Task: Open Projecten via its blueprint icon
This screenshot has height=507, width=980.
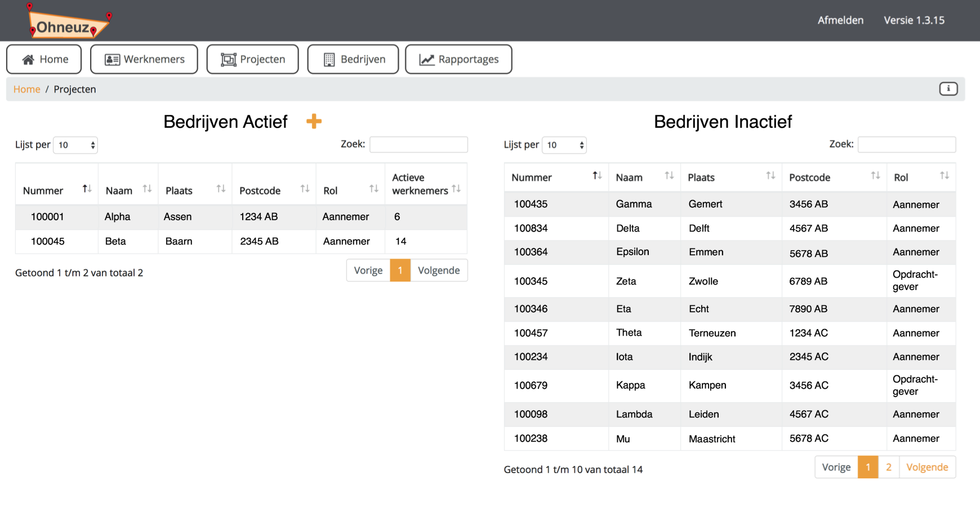Action: click(228, 59)
